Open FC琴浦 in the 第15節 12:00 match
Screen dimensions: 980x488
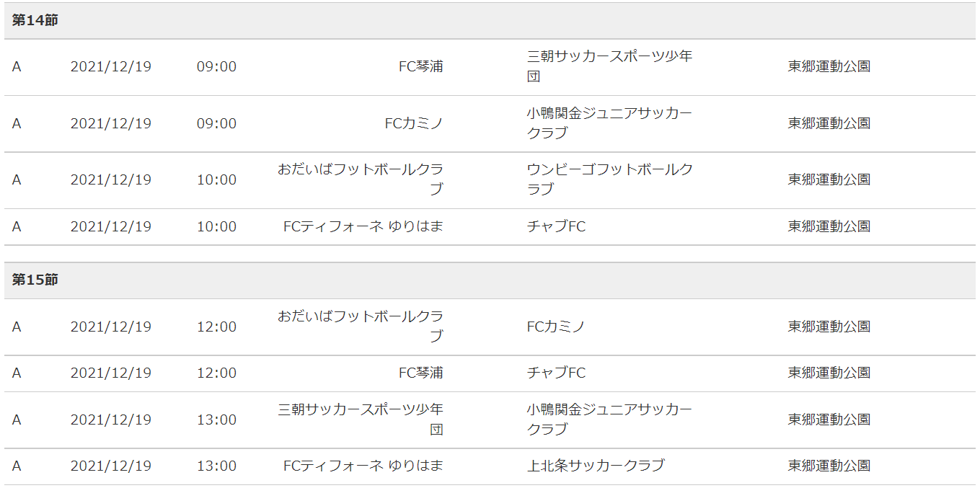[421, 373]
